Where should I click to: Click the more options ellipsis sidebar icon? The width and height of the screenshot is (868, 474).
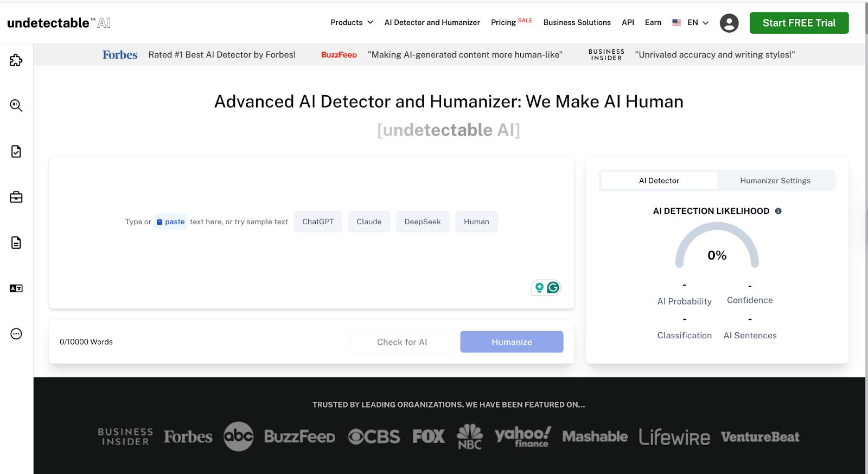pyautogui.click(x=16, y=334)
